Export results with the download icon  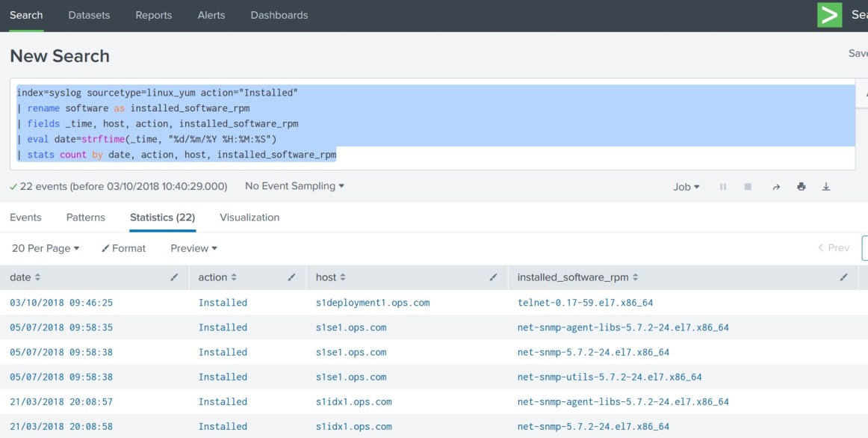tap(826, 186)
